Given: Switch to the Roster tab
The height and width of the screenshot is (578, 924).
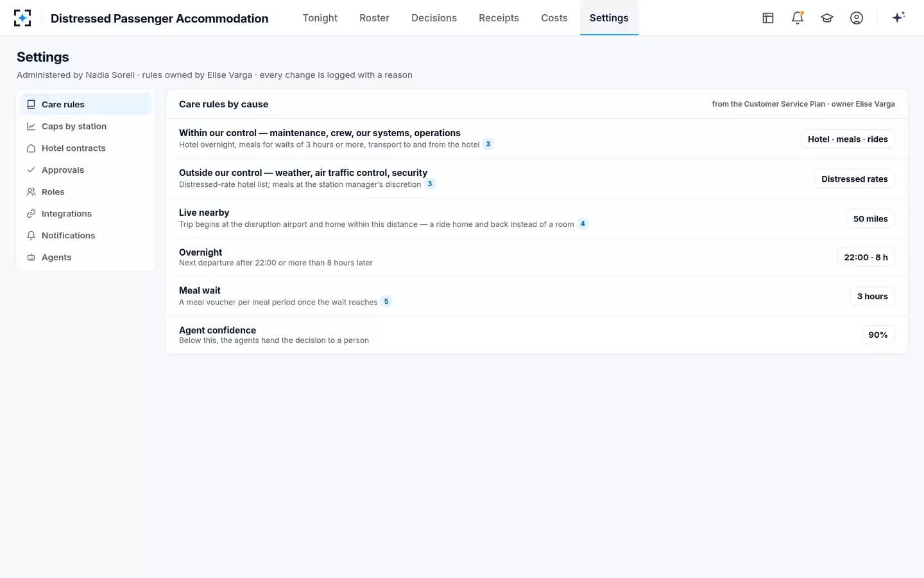Looking at the screenshot, I should tap(375, 18).
